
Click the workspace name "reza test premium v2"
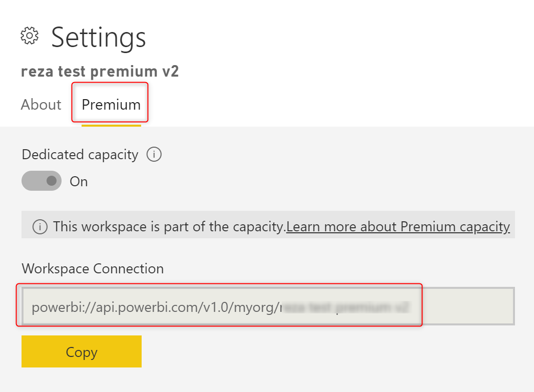[100, 72]
